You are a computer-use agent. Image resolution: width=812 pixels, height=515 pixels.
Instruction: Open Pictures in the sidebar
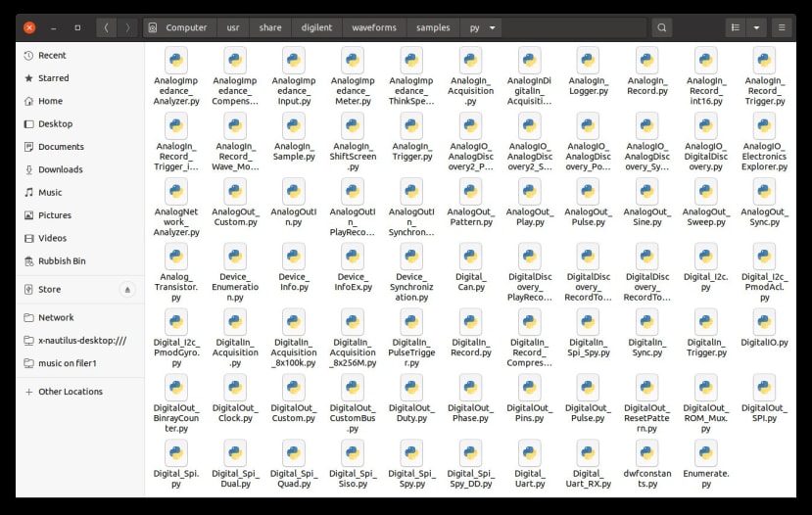coord(80,214)
